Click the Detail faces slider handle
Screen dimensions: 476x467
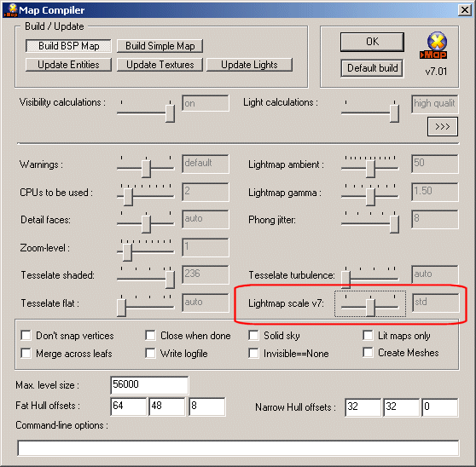point(146,224)
